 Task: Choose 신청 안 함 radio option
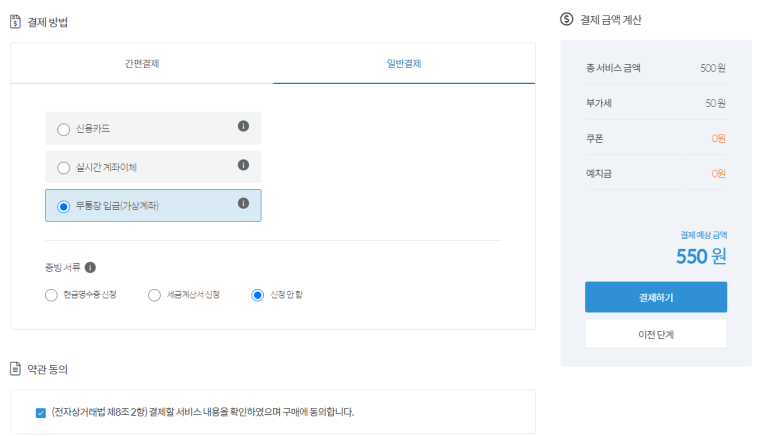click(x=257, y=295)
